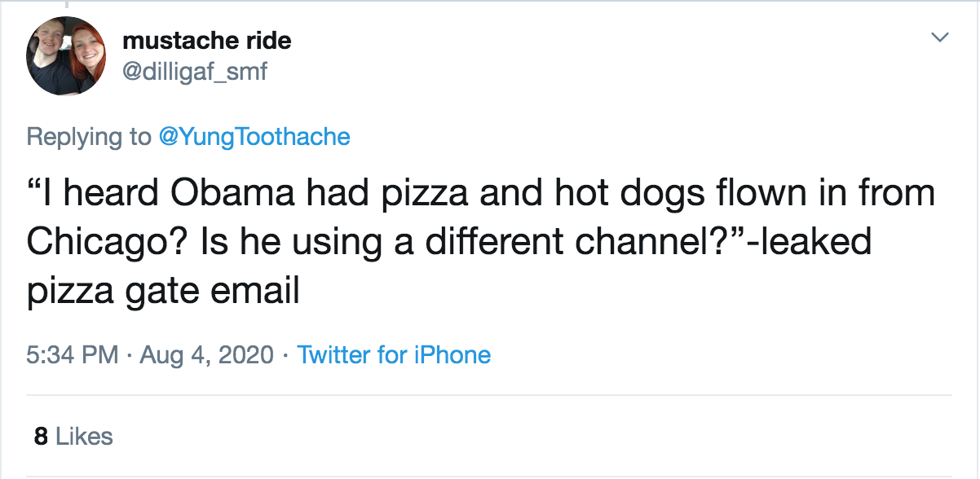Click the word "Obama" in the tweet
The width and height of the screenshot is (980, 479).
tap(232, 193)
